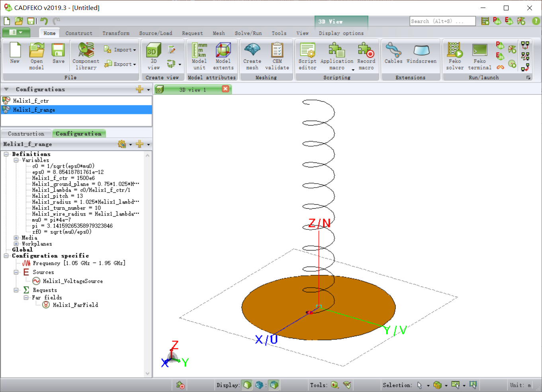Select the variable Helix1_pitch = 13

click(57, 196)
